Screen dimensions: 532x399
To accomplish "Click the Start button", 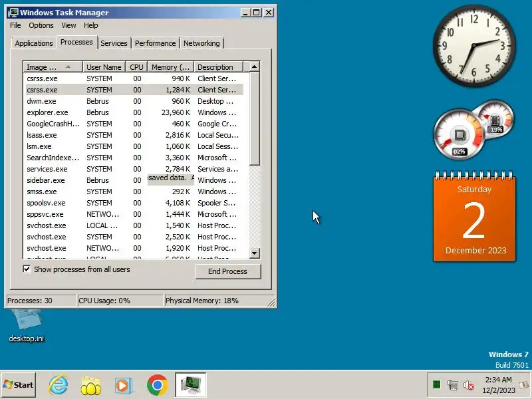I will pos(19,385).
